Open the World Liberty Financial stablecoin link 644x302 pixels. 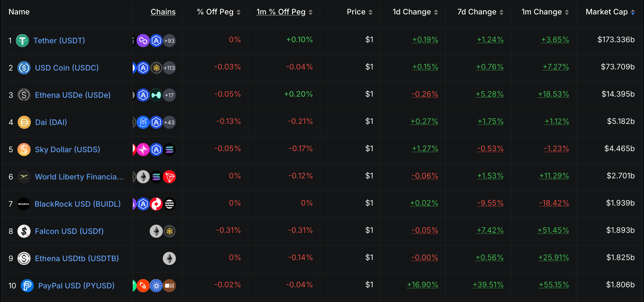click(x=79, y=177)
